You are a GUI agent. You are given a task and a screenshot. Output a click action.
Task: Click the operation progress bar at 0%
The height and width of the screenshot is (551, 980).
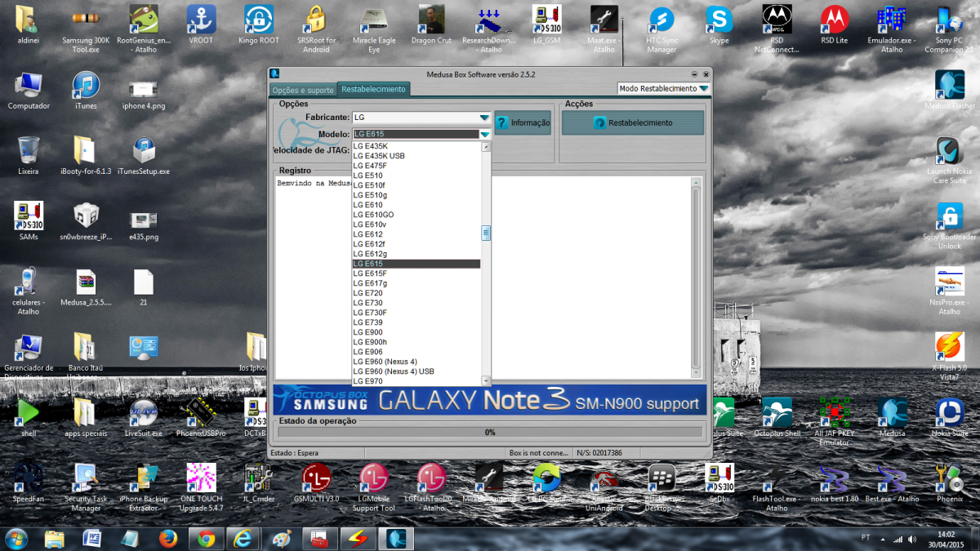490,433
